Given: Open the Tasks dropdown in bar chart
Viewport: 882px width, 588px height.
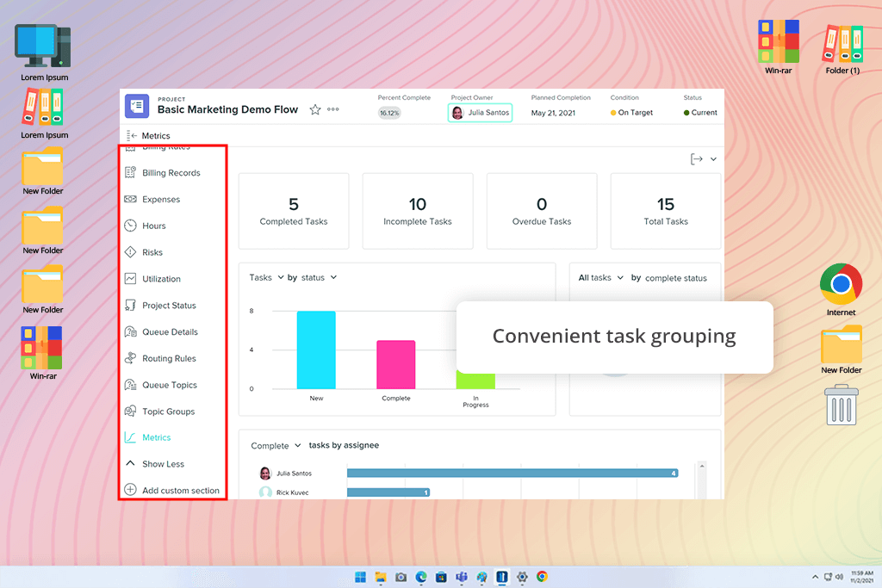Looking at the screenshot, I should tap(266, 277).
